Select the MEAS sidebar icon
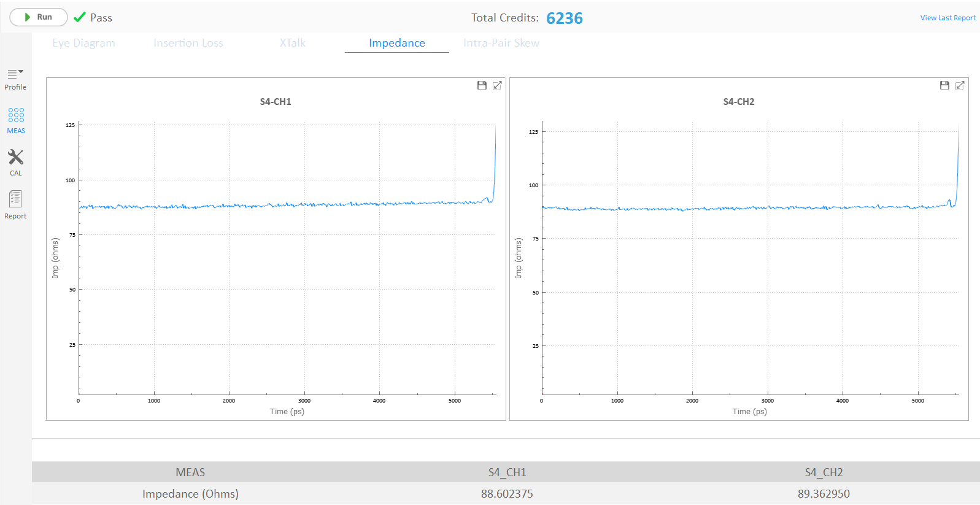Viewport: 980px width, 505px height. coord(16,120)
